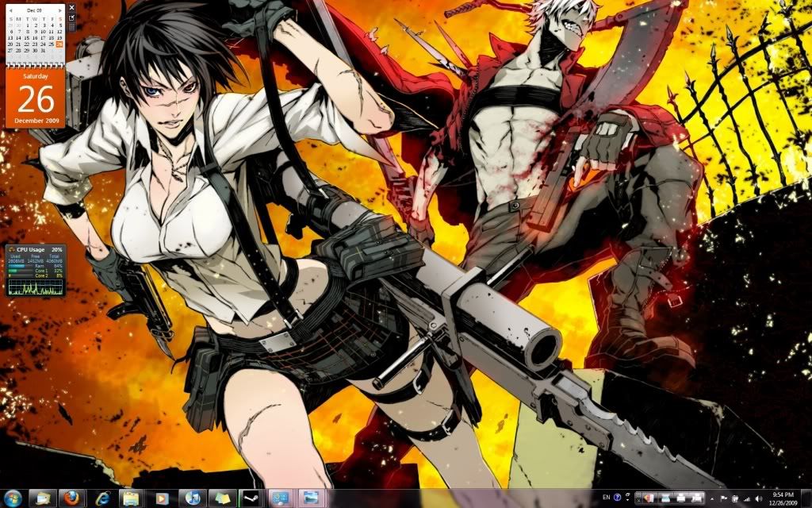The image size is (812, 508).
Task: Open the taskbar clock showing 9:54 PM
Action: click(783, 498)
